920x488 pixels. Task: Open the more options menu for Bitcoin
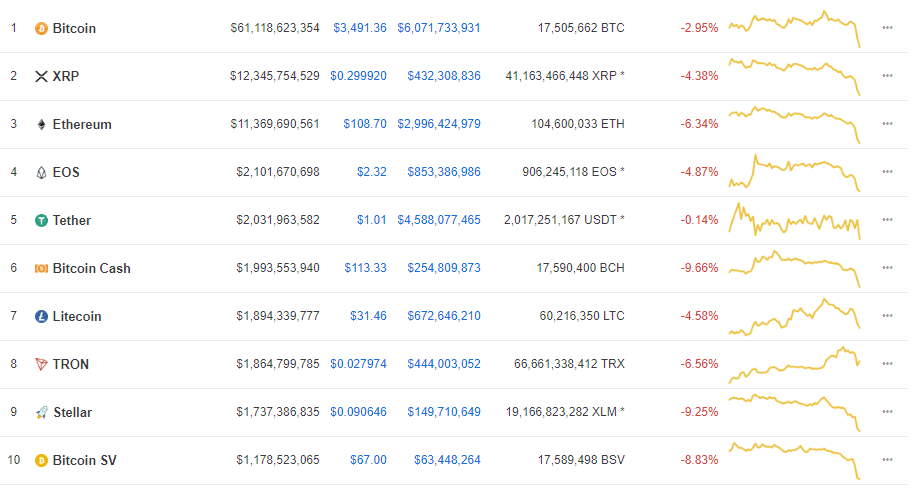point(887,28)
